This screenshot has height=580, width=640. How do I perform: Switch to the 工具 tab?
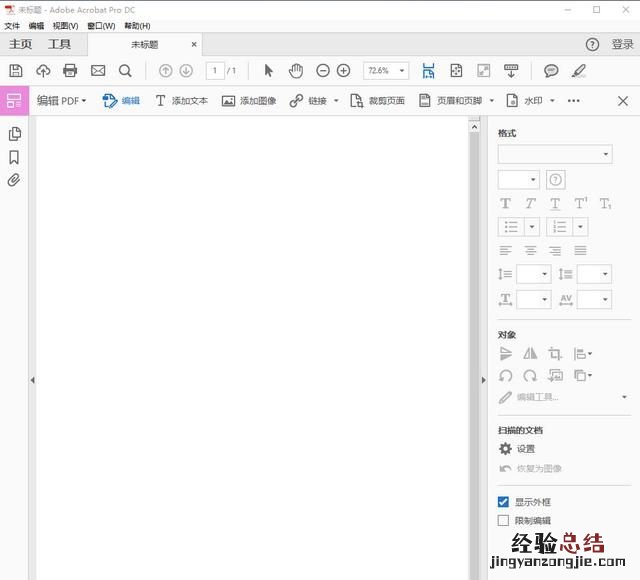60,45
